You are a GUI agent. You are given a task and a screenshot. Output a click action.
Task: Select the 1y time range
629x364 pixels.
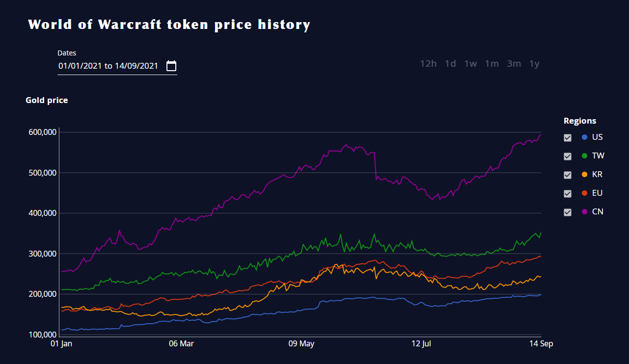pyautogui.click(x=534, y=64)
